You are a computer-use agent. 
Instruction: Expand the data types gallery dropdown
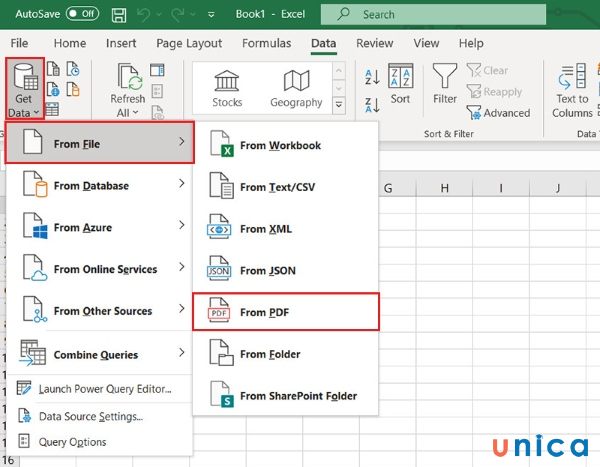coord(338,105)
